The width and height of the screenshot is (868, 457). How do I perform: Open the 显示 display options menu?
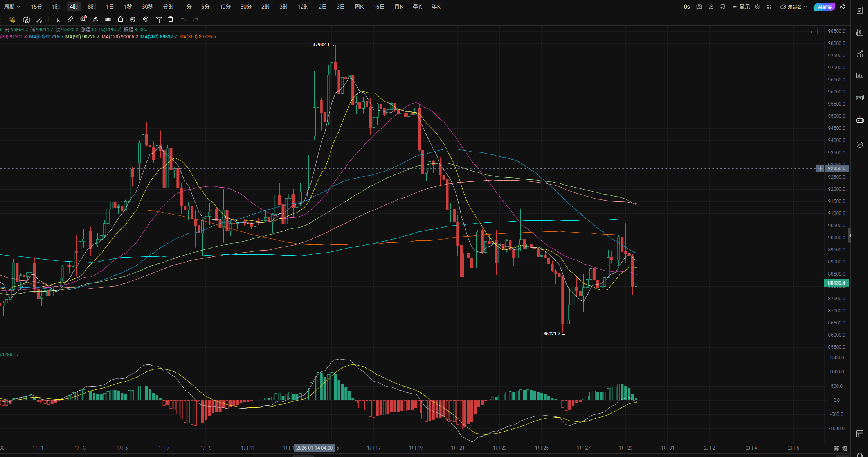[741, 7]
